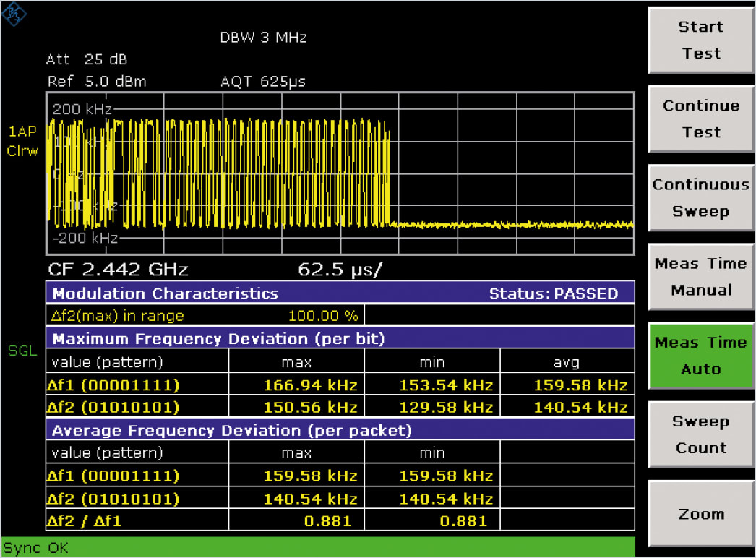This screenshot has height=558, width=756.
Task: Click the Modulation Characteristics header
Action: (x=166, y=293)
